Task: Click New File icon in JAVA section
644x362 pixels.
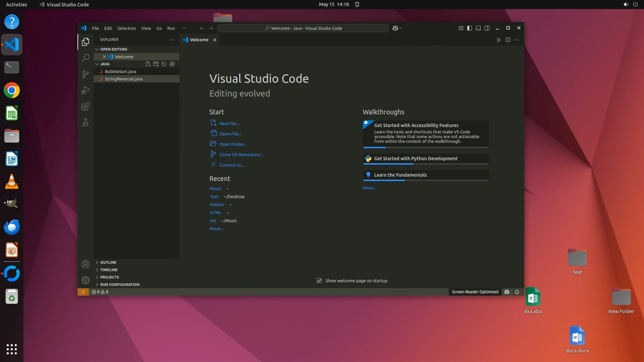Action: [x=148, y=64]
